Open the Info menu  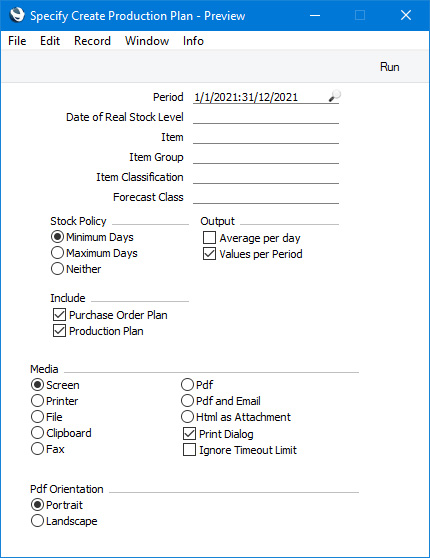pyautogui.click(x=193, y=41)
